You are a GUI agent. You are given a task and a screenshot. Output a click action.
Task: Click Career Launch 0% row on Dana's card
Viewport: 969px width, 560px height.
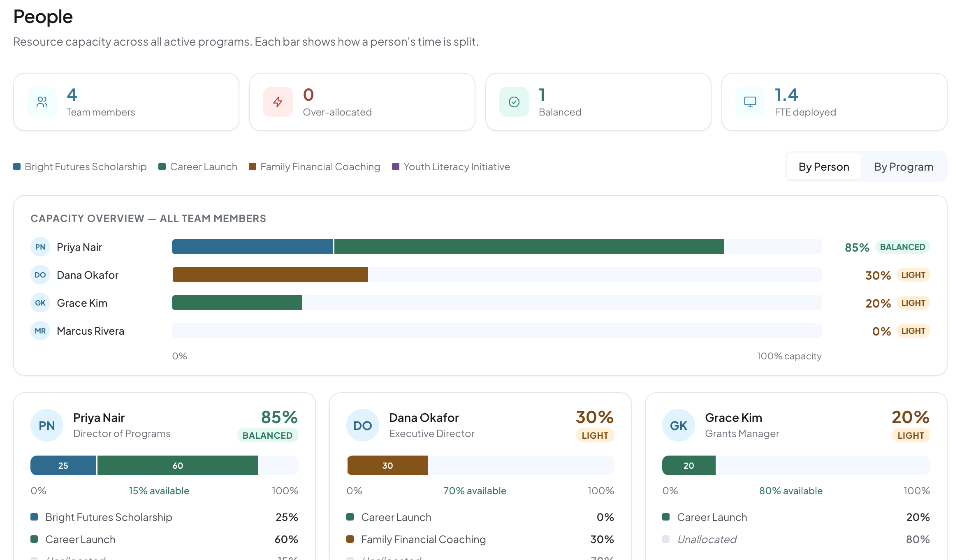point(480,517)
